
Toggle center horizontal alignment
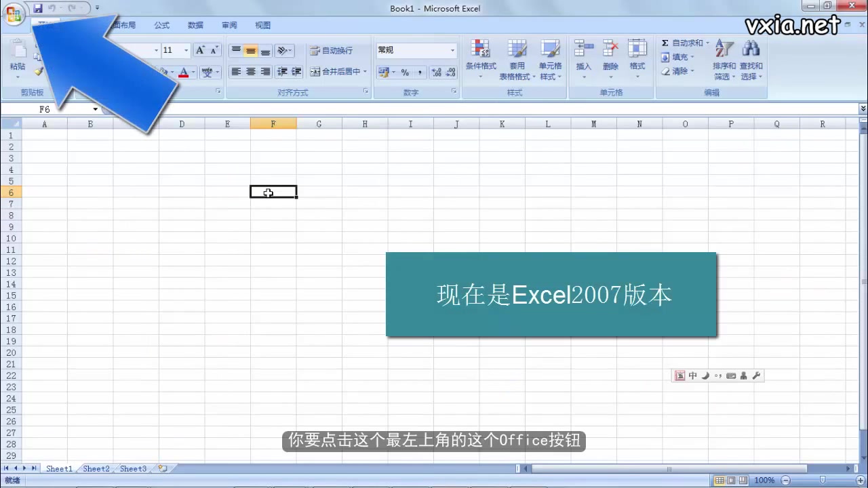[251, 71]
